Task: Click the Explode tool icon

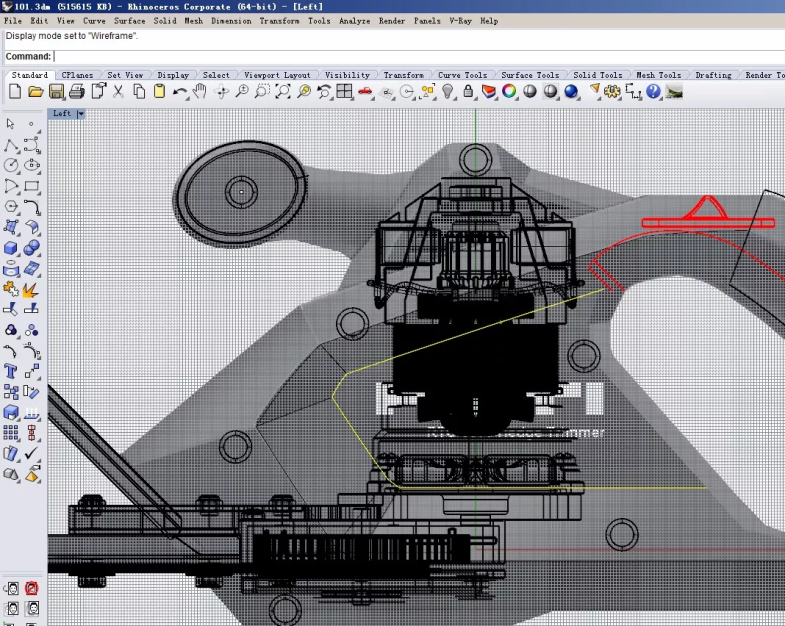Action: (x=31, y=290)
